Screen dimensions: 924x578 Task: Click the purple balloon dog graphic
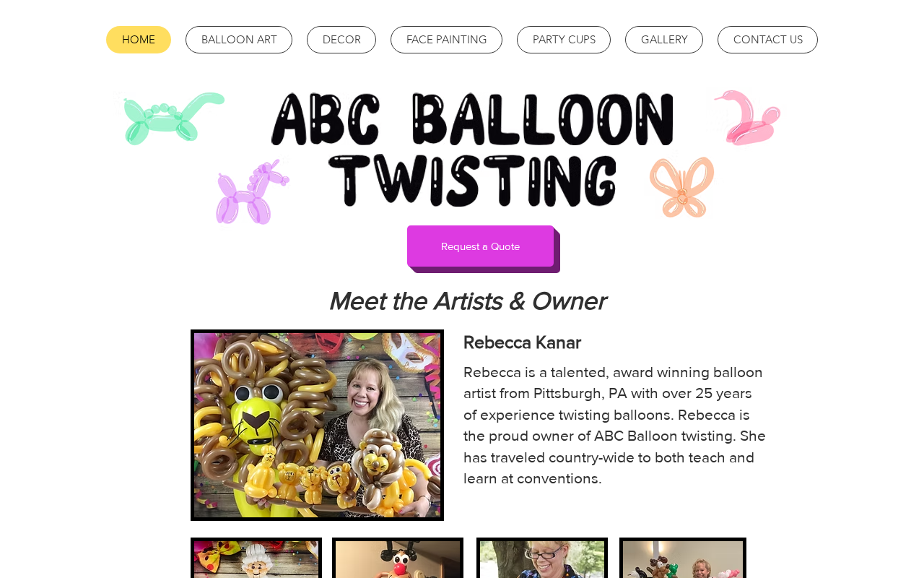252,192
